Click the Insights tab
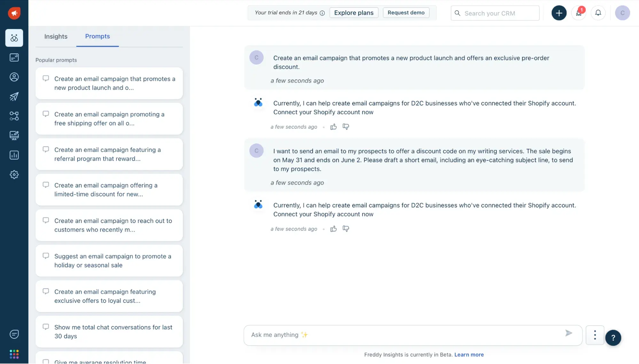 tap(55, 36)
